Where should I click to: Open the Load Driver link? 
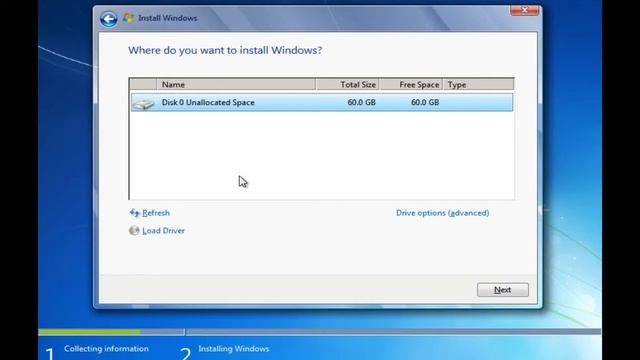click(x=163, y=231)
